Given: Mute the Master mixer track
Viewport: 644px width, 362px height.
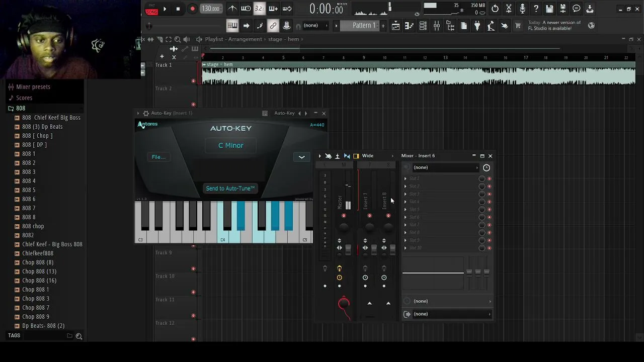Looking at the screenshot, I should 344,216.
